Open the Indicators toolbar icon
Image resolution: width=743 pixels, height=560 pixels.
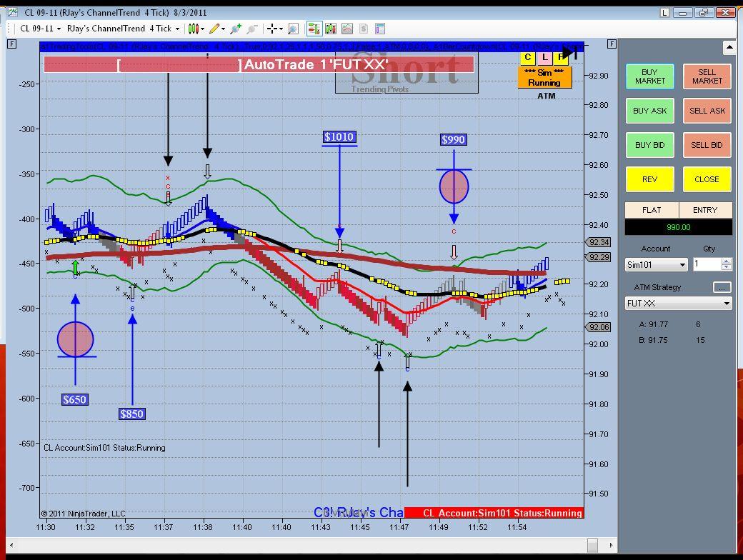pyautogui.click(x=330, y=29)
